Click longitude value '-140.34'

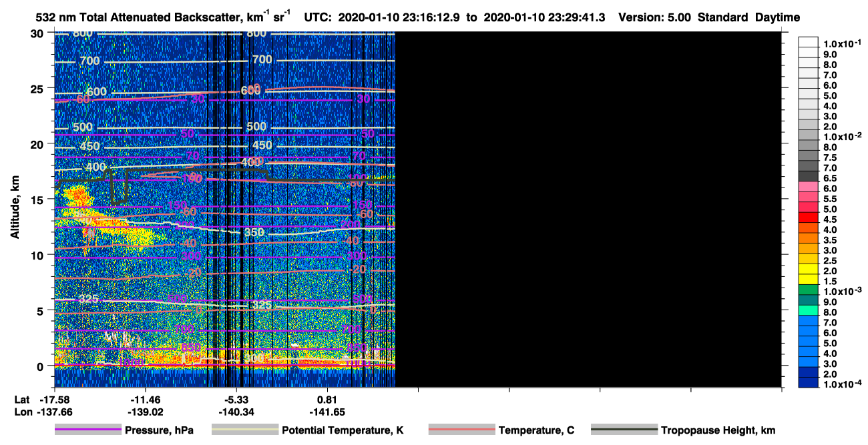click(236, 412)
